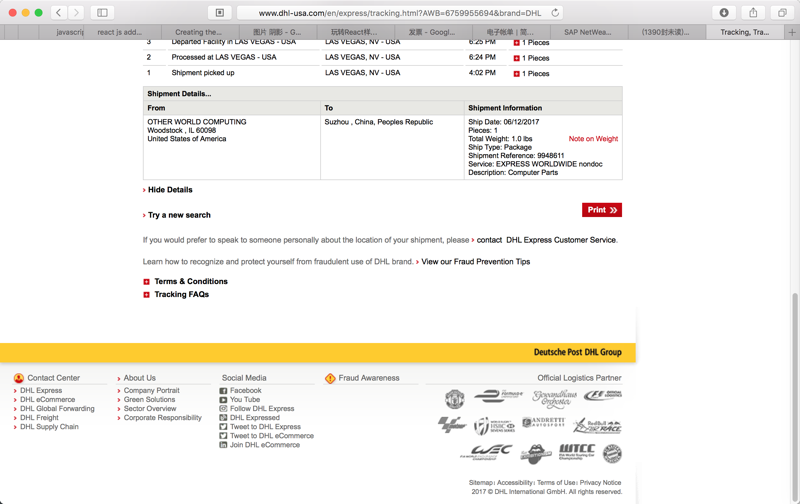The height and width of the screenshot is (504, 800).
Task: Switch to the Creating the... tab
Action: (198, 32)
